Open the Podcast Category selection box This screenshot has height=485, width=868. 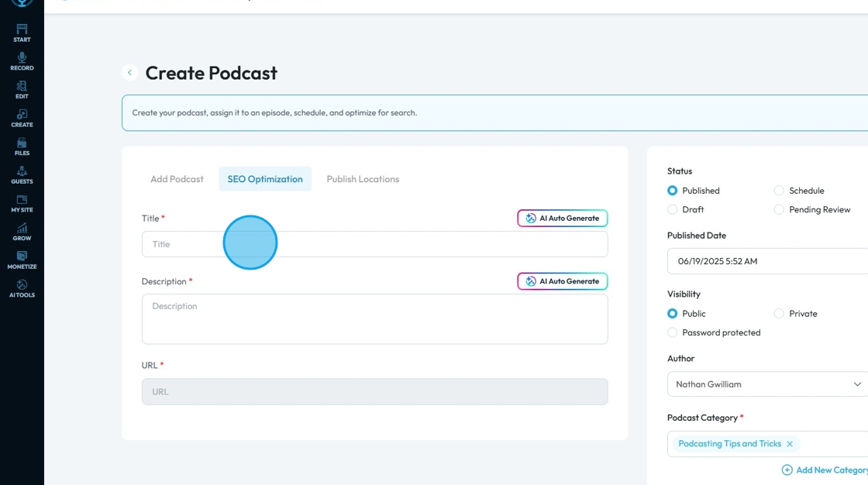coord(829,444)
